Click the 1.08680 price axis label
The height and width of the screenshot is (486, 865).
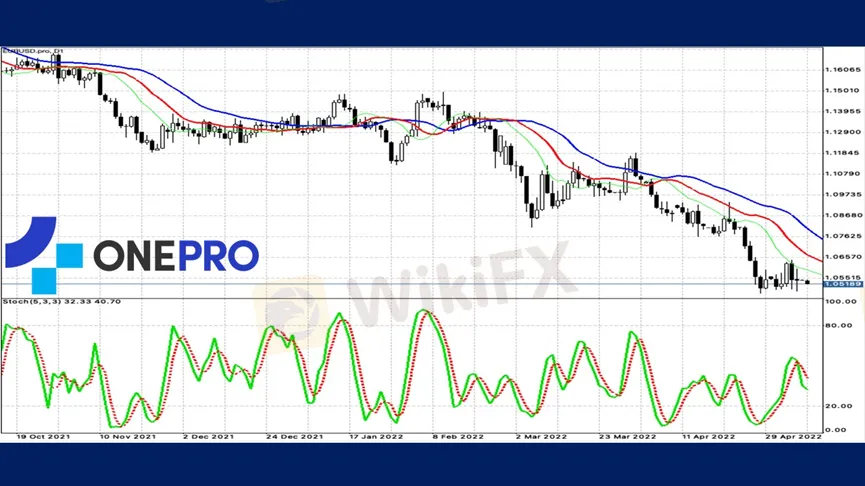[x=843, y=215]
